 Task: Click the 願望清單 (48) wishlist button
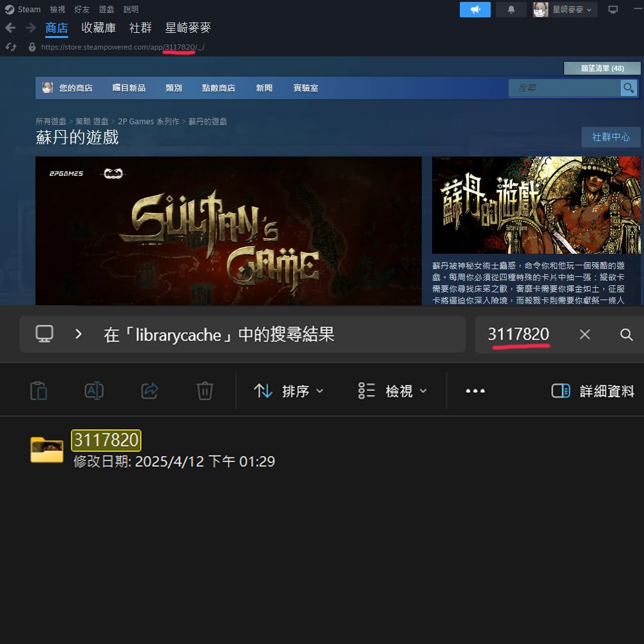[x=602, y=68]
